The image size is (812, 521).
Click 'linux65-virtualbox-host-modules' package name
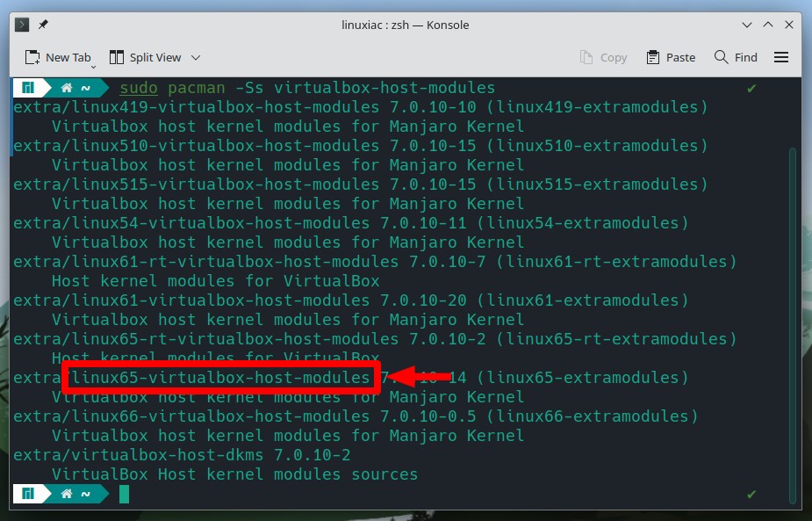click(x=220, y=378)
